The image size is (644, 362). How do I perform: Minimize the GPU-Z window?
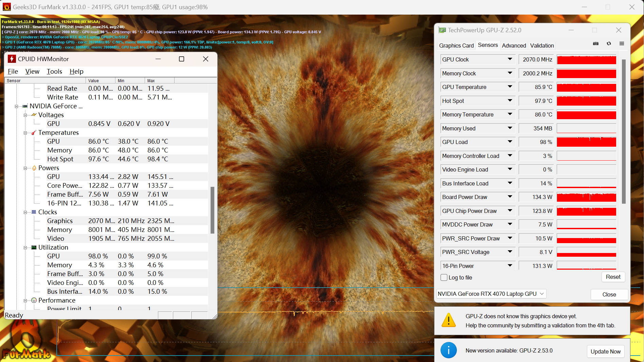pos(571,30)
